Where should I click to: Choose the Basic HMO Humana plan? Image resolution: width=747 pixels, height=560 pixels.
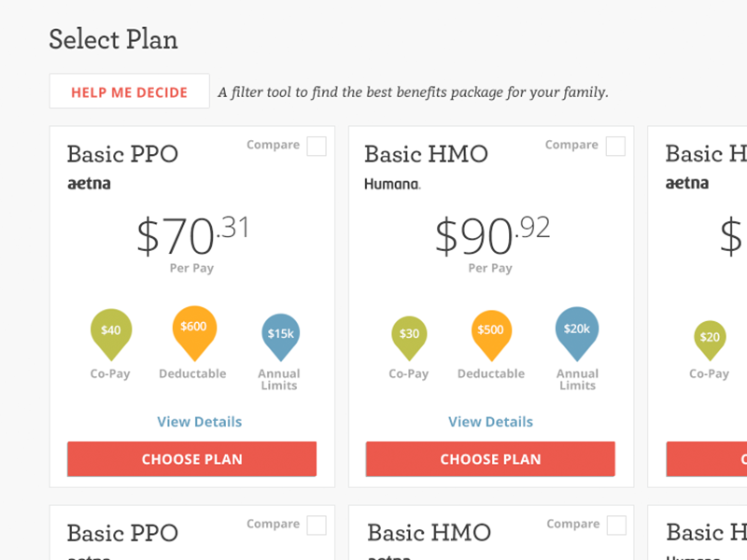coord(491,459)
